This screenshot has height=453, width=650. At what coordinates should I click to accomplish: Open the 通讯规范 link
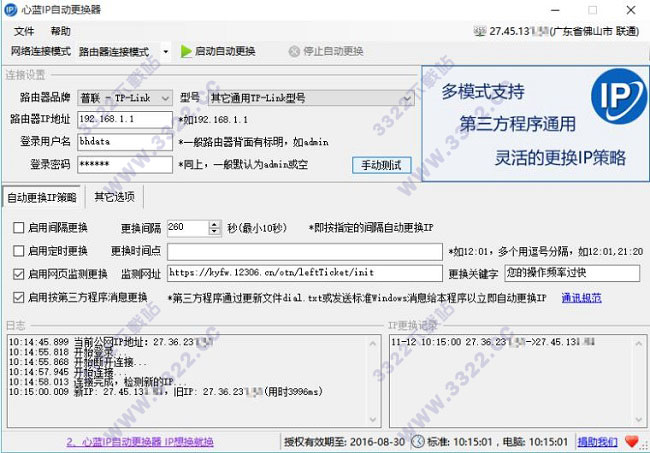tap(581, 298)
